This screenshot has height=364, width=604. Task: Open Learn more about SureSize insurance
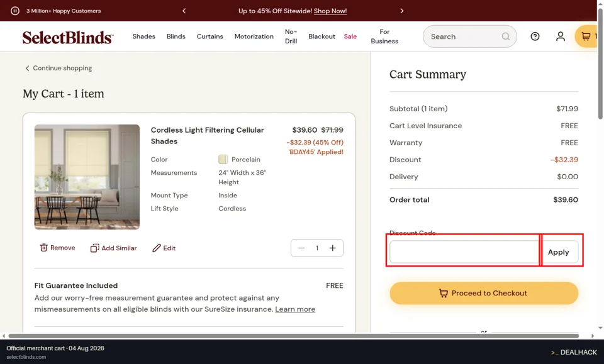[x=295, y=309]
